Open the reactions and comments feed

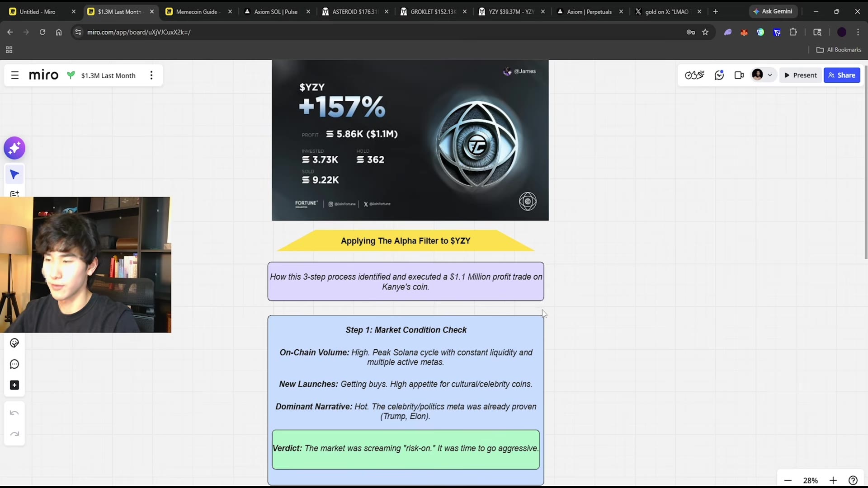[x=719, y=75]
